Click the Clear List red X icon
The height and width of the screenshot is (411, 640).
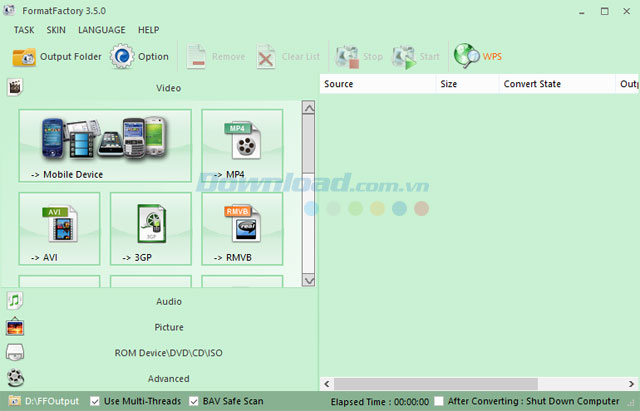266,56
